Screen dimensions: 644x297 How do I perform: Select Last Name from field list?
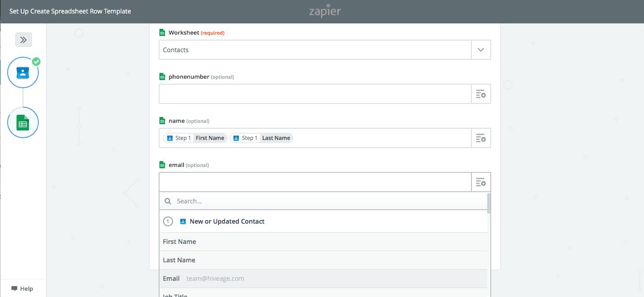point(323,260)
